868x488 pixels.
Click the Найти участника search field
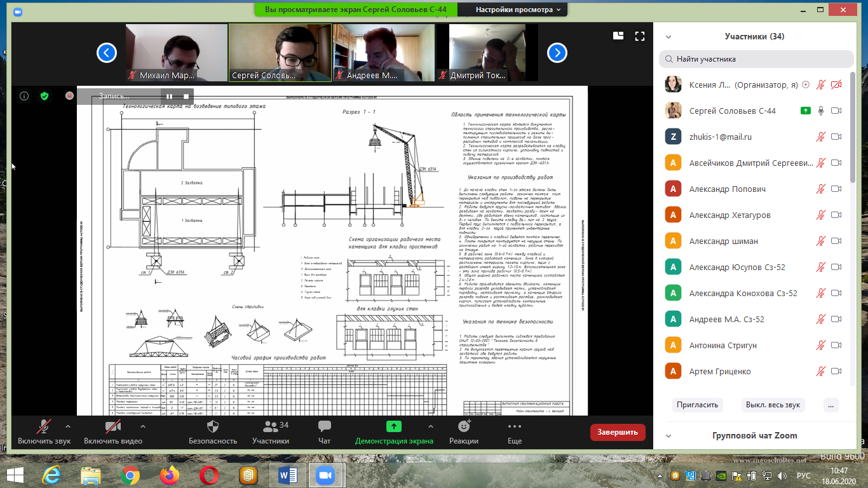click(757, 59)
